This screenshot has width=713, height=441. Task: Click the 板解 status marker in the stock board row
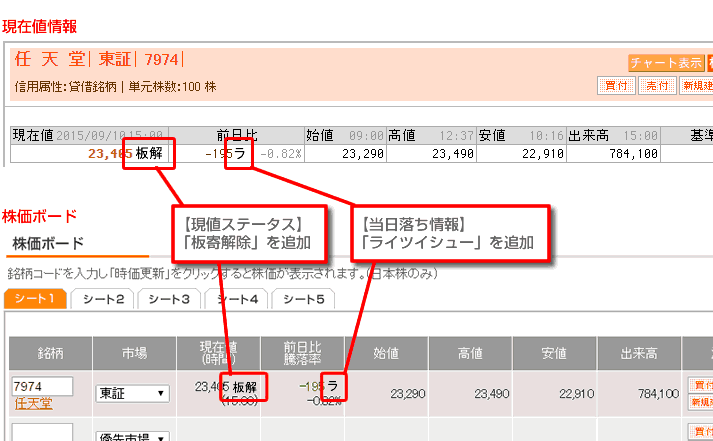coord(245,386)
